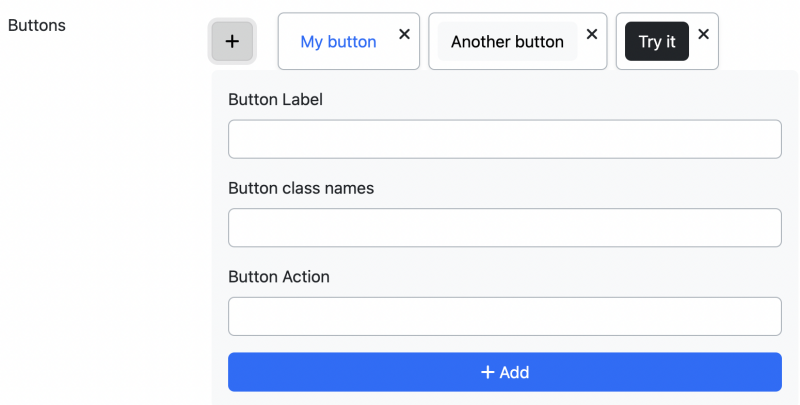Remove the Try it button with X

coord(704,34)
